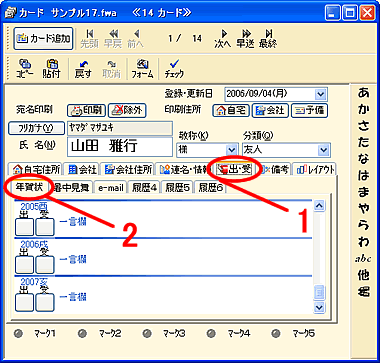The image size is (380, 363).
Task: Toggle the 2005酉 出 (sent) box
Action: (24, 227)
